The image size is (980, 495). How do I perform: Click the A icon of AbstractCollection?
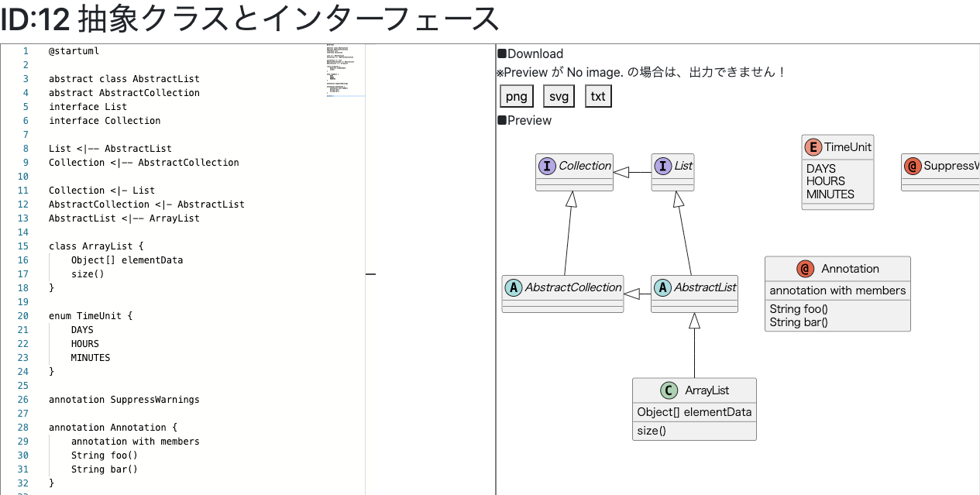tap(514, 287)
